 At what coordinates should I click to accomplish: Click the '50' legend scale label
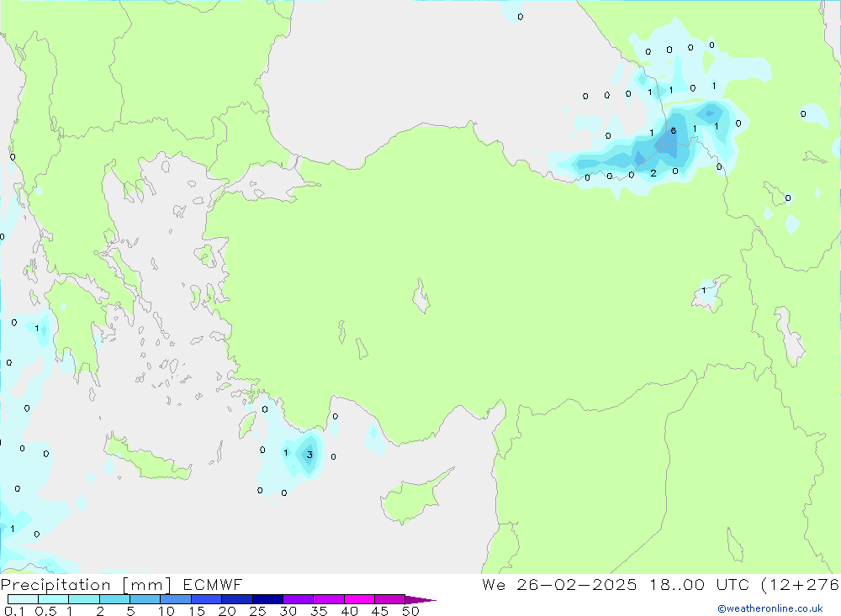click(411, 611)
